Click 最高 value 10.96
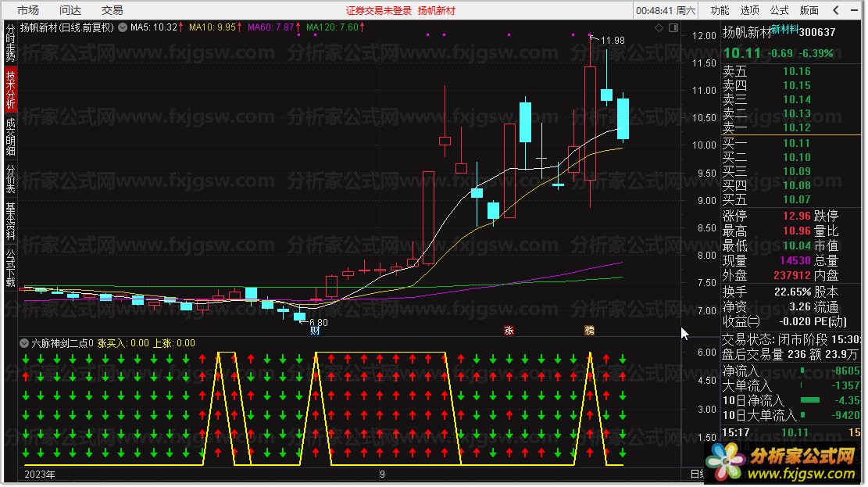Image resolution: width=868 pixels, height=487 pixels. [x=797, y=231]
